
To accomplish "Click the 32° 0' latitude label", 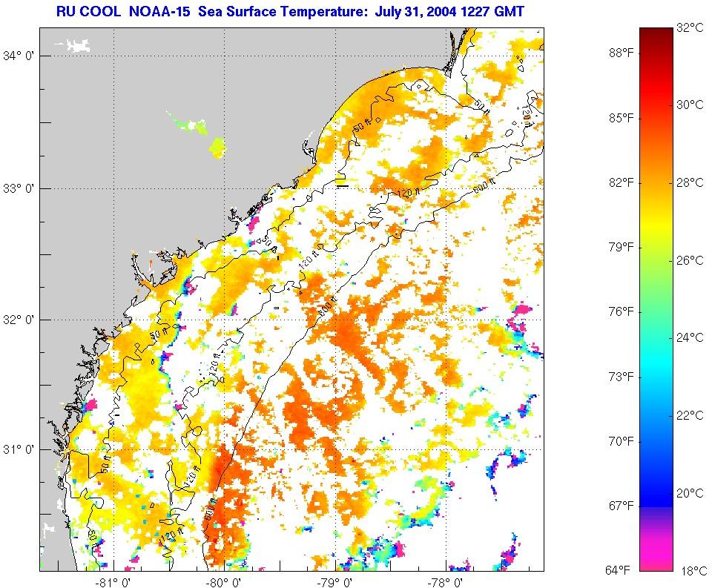I will 19,320.
